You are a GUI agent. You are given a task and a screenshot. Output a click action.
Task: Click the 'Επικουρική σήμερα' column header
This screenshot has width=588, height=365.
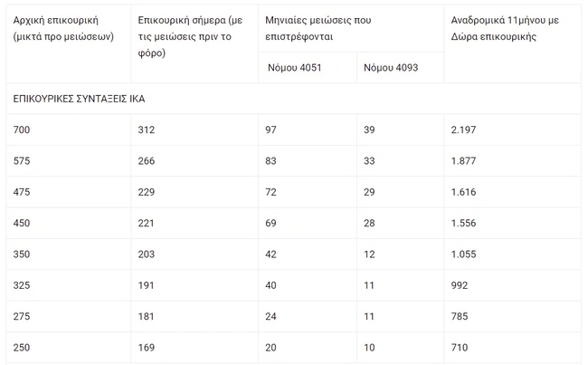(x=190, y=36)
